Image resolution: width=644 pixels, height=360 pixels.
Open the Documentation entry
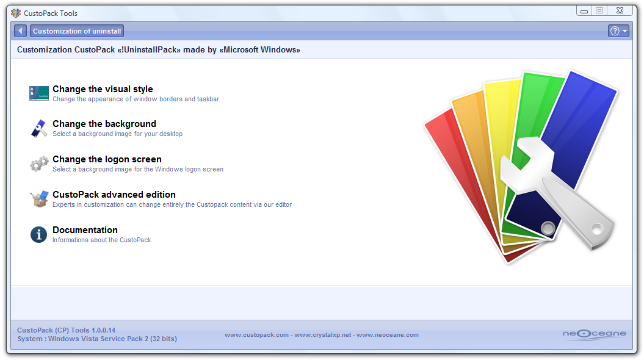(85, 230)
